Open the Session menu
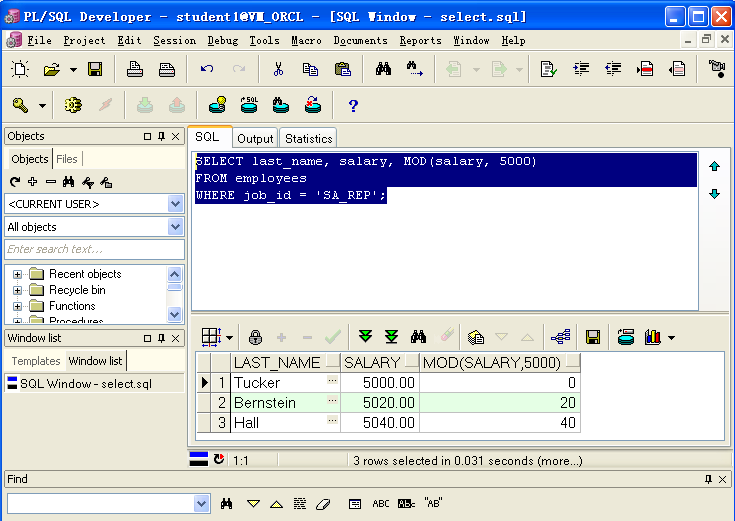 tap(174, 41)
